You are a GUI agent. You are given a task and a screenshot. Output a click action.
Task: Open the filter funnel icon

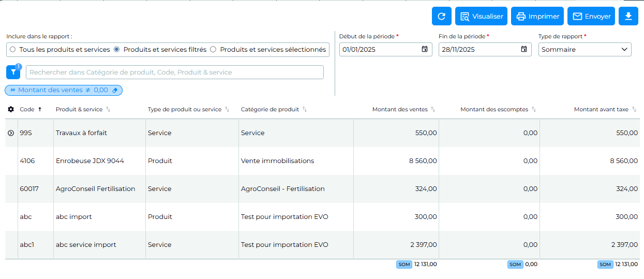click(13, 72)
